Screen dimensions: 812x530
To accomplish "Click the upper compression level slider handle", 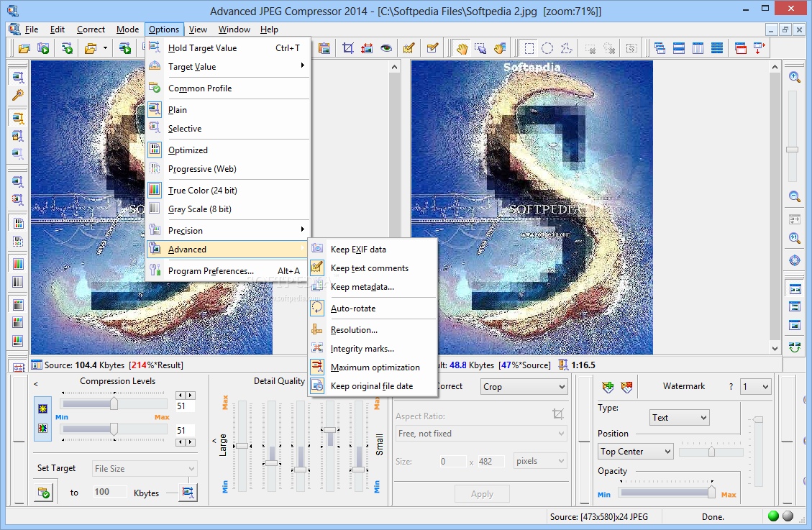I will (114, 403).
